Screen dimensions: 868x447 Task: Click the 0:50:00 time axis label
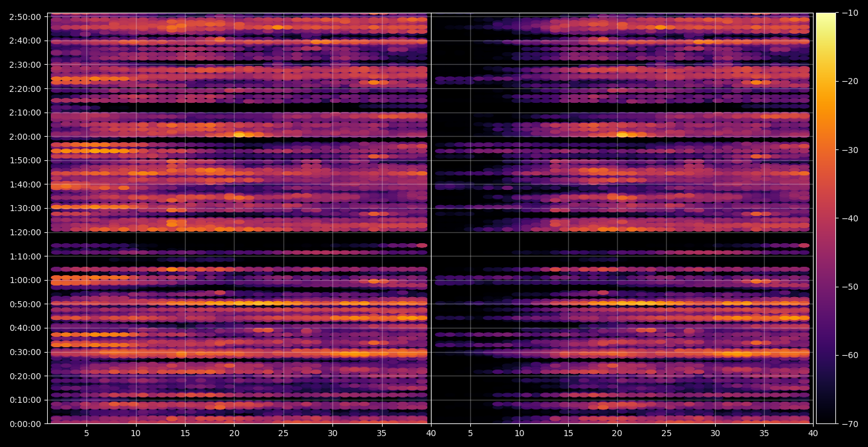25,304
